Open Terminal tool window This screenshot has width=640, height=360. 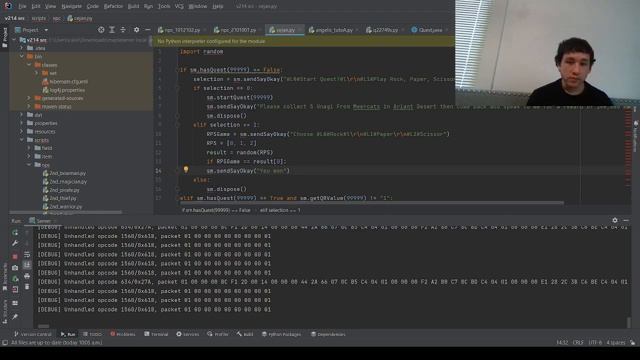click(x=156, y=334)
